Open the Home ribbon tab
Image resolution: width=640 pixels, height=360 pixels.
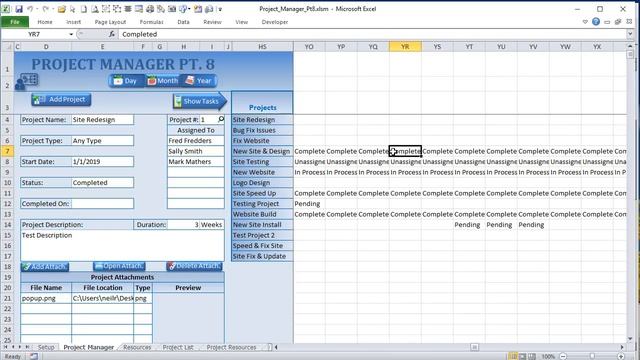[x=45, y=22]
